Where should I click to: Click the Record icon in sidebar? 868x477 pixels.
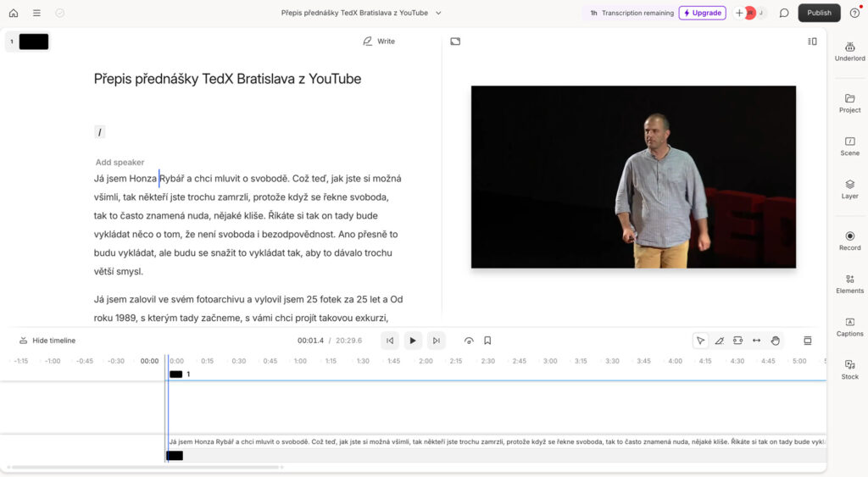[x=849, y=241]
